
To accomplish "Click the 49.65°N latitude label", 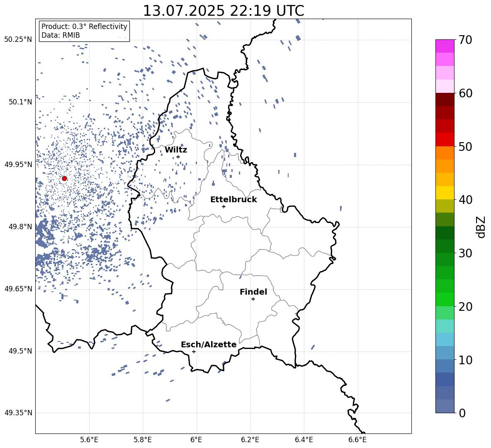I will (18, 288).
